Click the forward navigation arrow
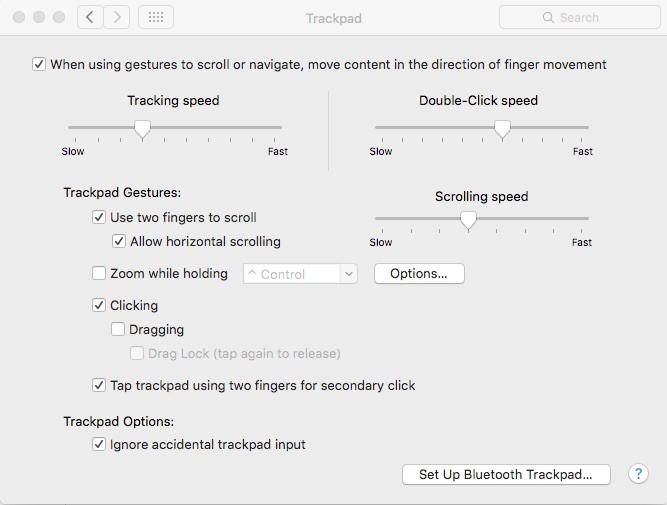The image size is (667, 505). tap(117, 17)
